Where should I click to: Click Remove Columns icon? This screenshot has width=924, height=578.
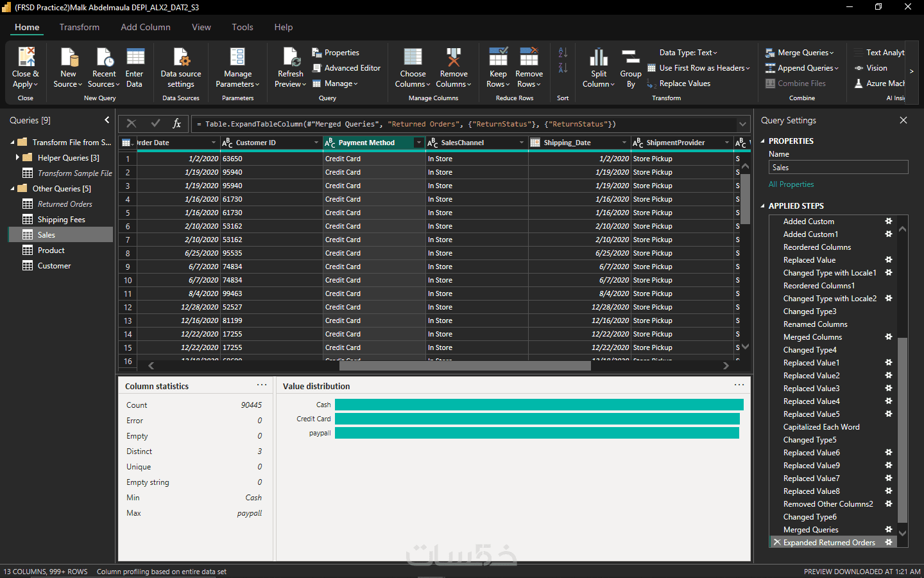(x=454, y=57)
